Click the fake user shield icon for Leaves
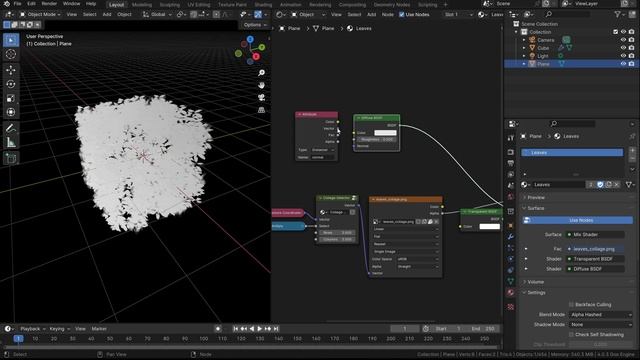The width and height of the screenshot is (640, 360). point(600,185)
